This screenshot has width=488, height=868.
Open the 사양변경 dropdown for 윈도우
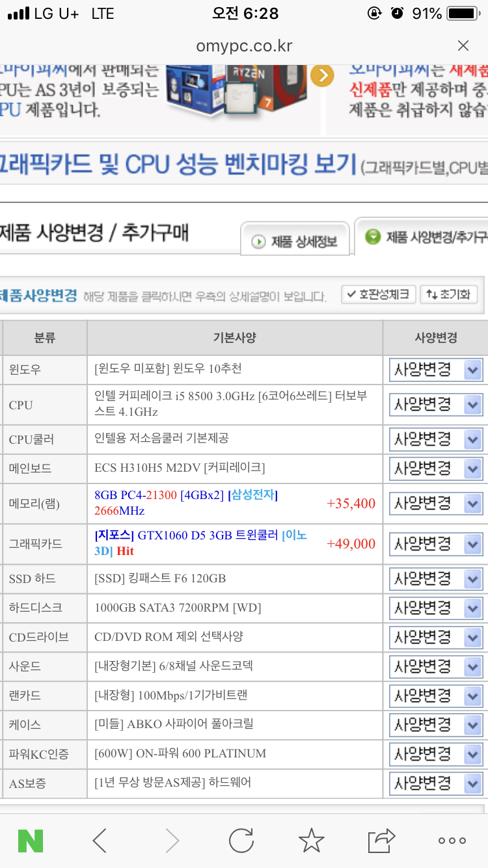[436, 370]
